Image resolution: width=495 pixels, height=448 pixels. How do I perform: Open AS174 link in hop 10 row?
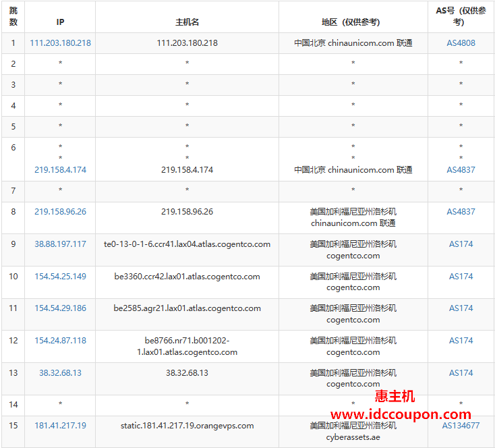[x=461, y=277]
